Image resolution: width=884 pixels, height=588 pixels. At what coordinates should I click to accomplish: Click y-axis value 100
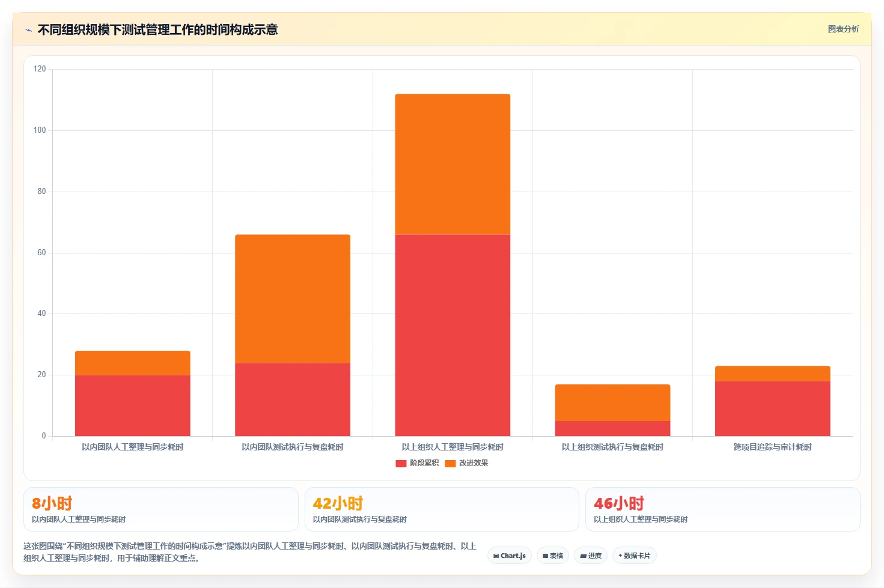tap(40, 130)
